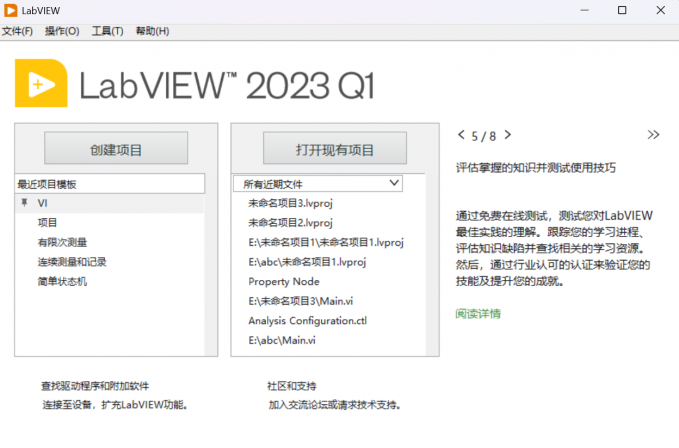
Task: Go to next tip with right chevron
Action: (508, 135)
